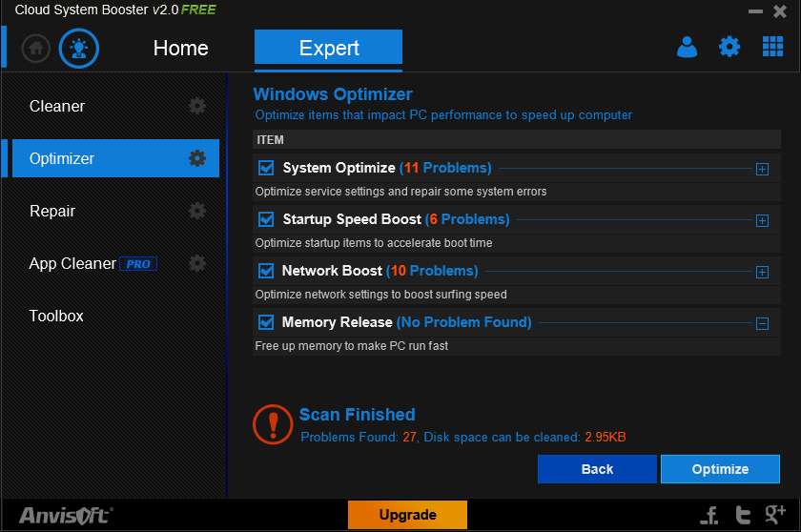
Task: Click "Optimize network settings to boost" description
Action: tap(381, 295)
